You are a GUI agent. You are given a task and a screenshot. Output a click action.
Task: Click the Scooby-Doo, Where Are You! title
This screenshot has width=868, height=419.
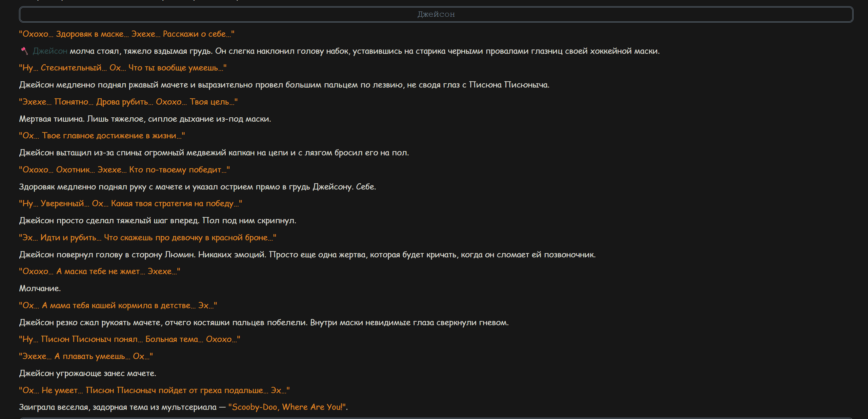[x=288, y=407]
